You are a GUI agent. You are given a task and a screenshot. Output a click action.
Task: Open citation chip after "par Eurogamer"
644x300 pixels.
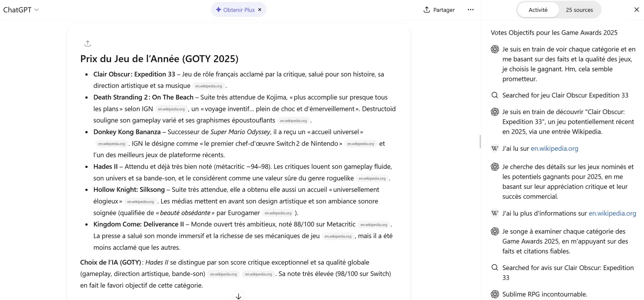pos(278,213)
